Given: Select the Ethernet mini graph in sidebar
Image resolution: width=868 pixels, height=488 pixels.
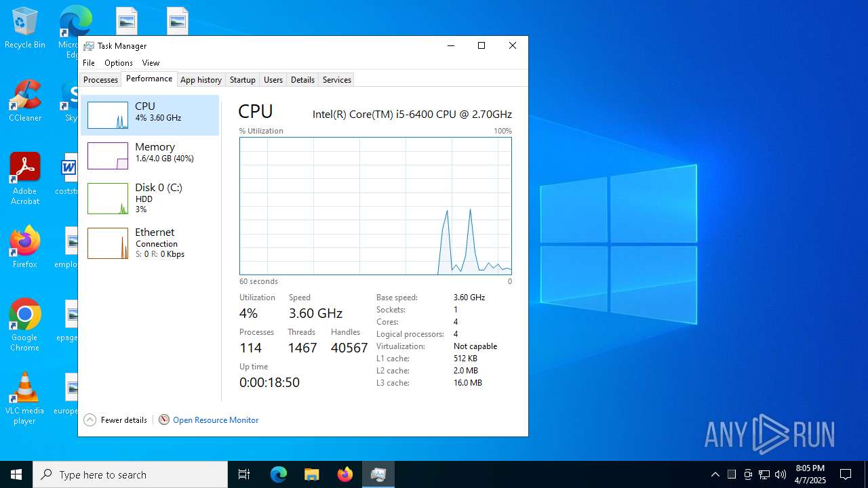Looking at the screenshot, I should (108, 243).
